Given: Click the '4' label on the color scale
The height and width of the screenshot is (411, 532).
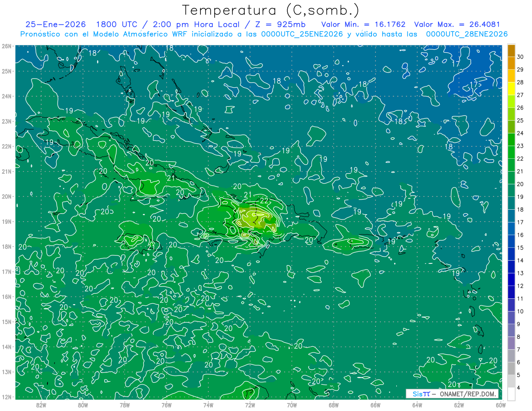Looking at the screenshot, I should point(519,388).
